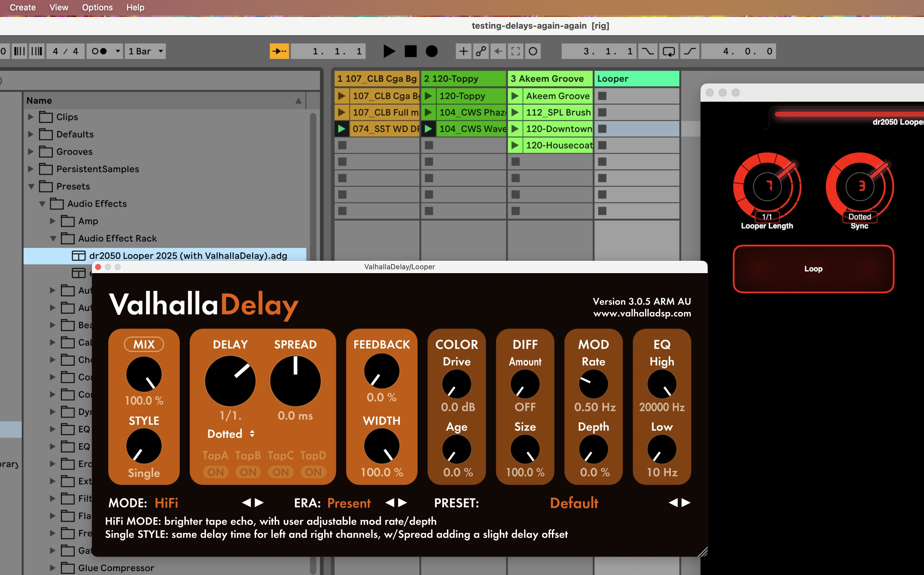Open the 1 Bar quantization dropdown
924x575 pixels.
click(146, 51)
